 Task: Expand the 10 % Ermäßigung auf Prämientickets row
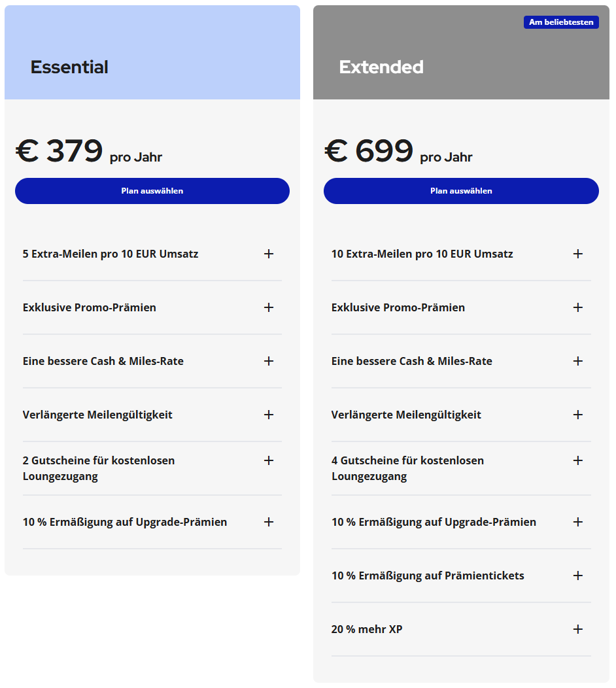click(577, 576)
